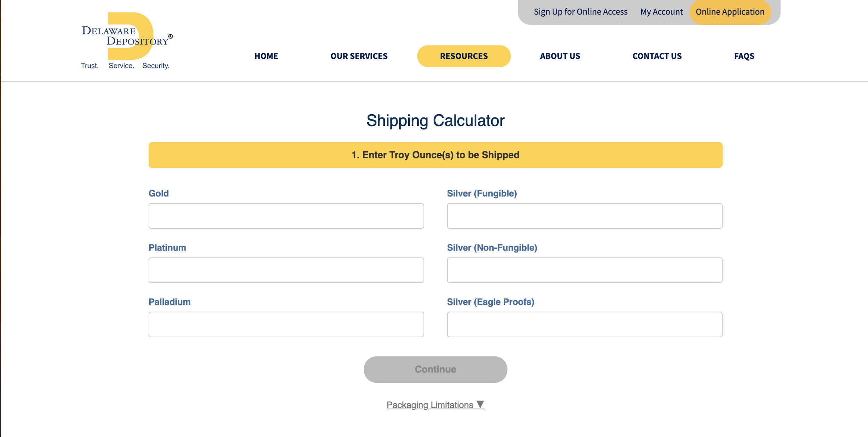The width and height of the screenshot is (868, 437).
Task: Focus the Gold ounces input field
Action: [x=286, y=216]
